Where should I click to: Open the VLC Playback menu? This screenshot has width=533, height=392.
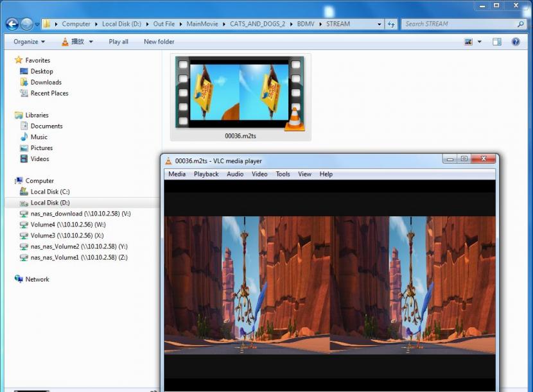(x=206, y=174)
